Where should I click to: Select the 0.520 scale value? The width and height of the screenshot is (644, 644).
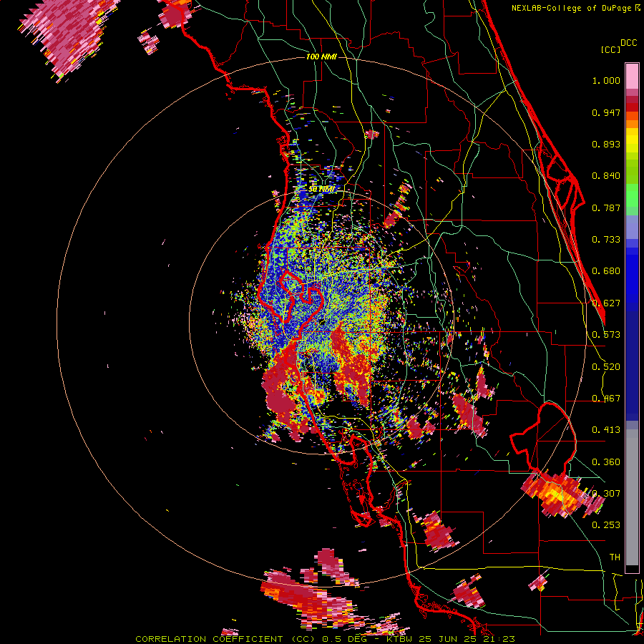[606, 367]
